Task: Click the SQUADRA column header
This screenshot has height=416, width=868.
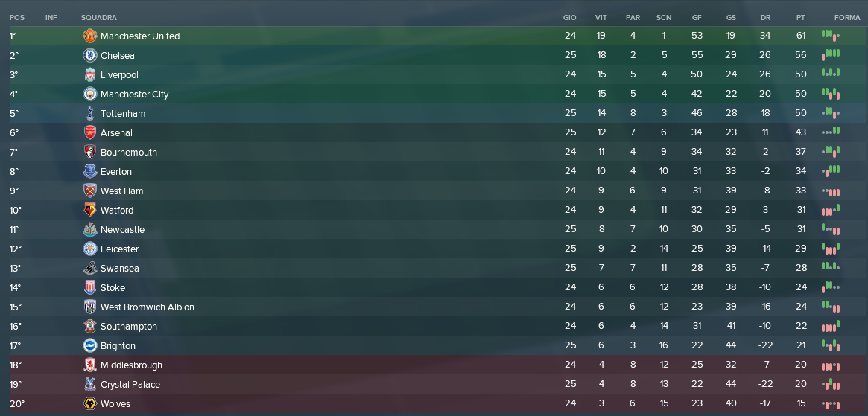Action: [98, 18]
